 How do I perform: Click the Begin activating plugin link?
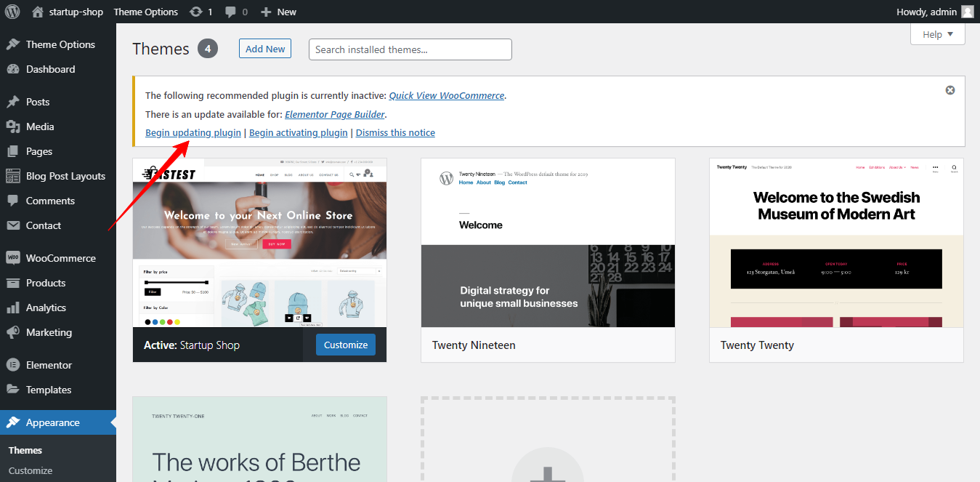click(x=299, y=132)
